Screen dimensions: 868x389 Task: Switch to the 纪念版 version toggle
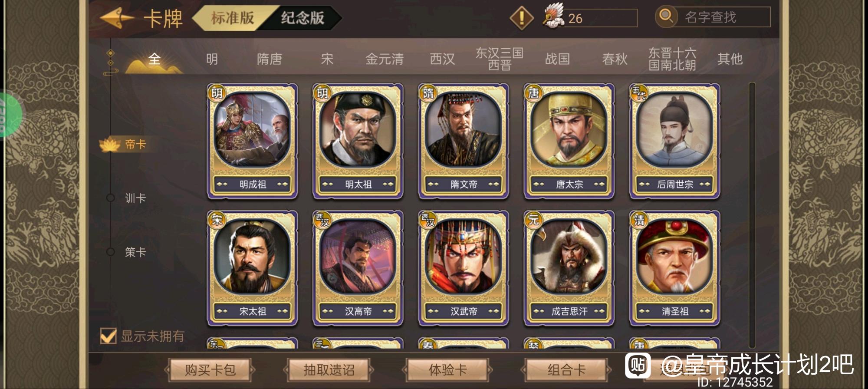pyautogui.click(x=302, y=18)
